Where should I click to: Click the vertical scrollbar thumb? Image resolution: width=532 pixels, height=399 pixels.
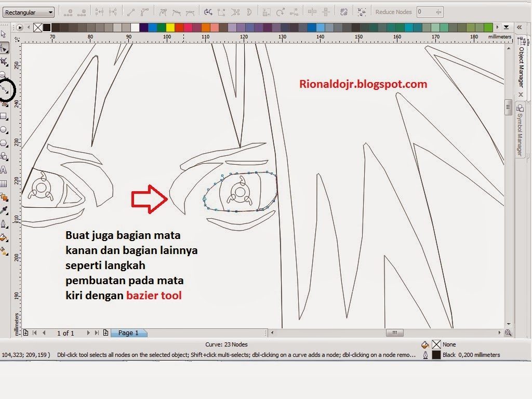[508, 107]
